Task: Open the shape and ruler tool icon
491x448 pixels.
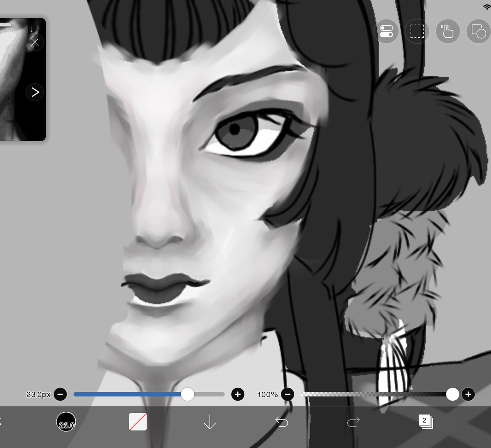Action: pos(478,31)
